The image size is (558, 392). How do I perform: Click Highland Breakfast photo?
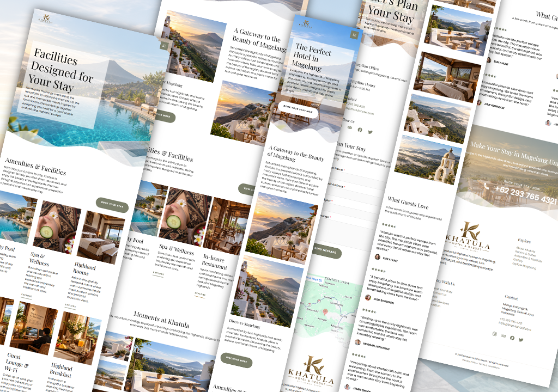[x=77, y=339]
